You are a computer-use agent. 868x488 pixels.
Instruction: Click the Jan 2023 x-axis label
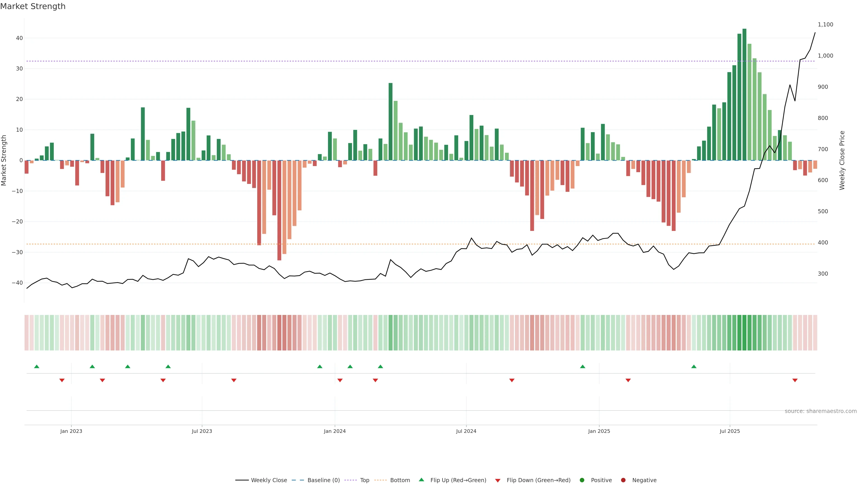[71, 431]
